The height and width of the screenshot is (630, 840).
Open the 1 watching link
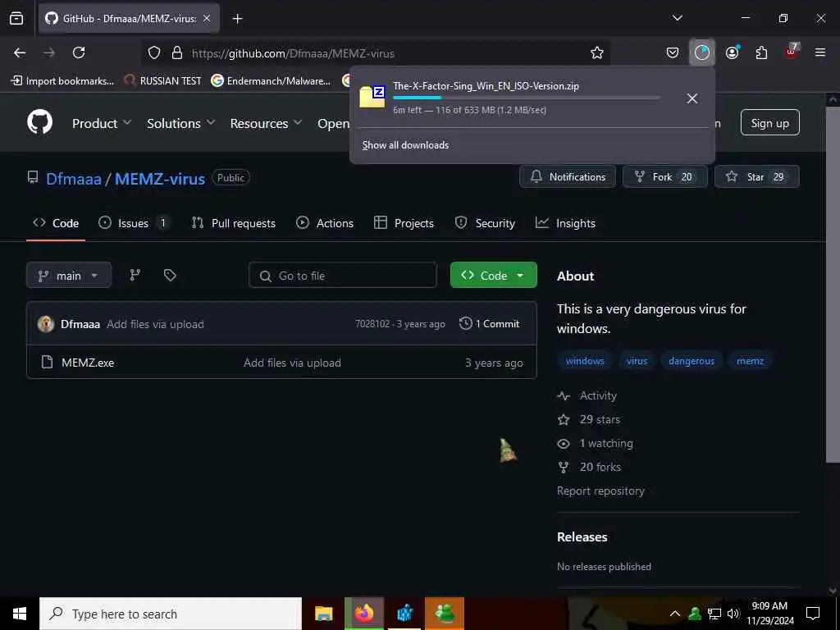coord(596,444)
